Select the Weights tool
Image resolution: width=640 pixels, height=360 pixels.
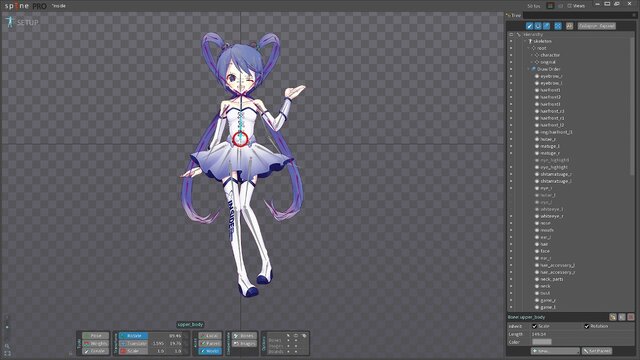(96, 343)
